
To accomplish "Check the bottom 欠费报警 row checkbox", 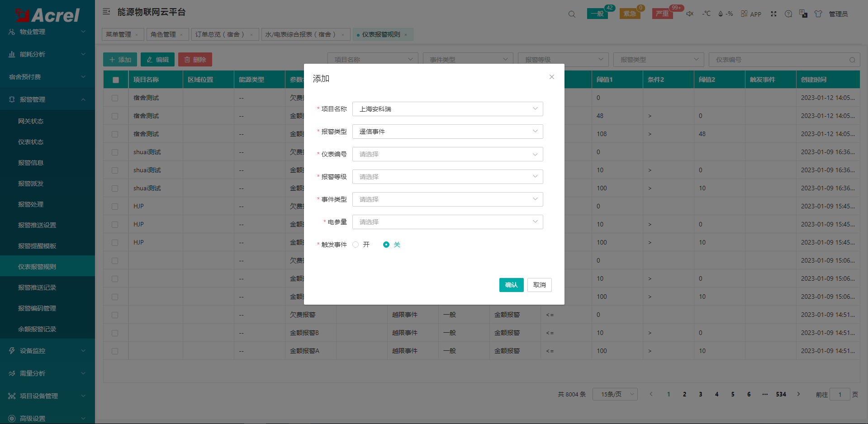I will [x=115, y=315].
